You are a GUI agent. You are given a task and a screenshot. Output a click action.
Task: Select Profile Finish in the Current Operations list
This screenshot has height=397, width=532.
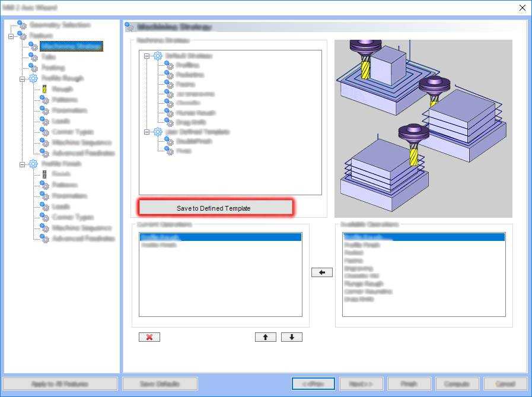click(x=159, y=245)
